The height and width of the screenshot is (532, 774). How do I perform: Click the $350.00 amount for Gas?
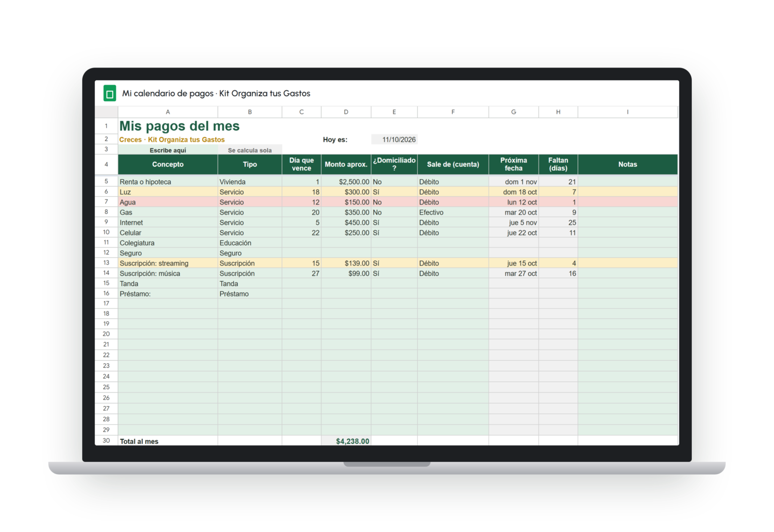[346, 213]
